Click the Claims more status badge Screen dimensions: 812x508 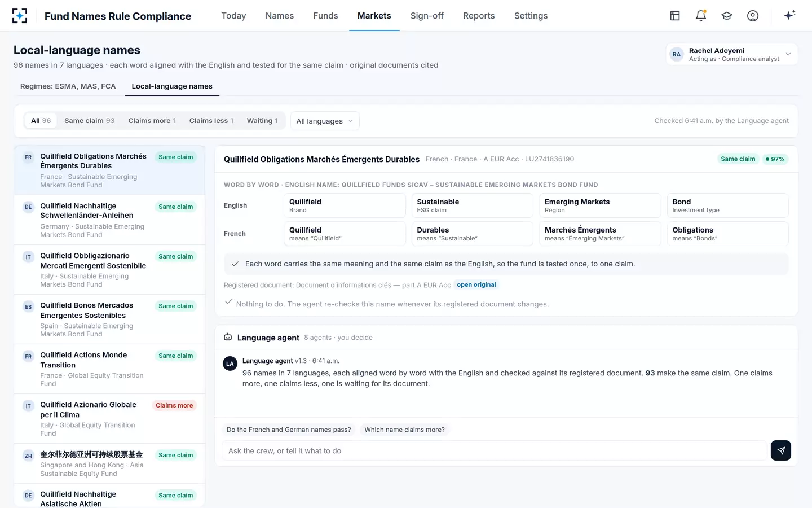(x=174, y=405)
